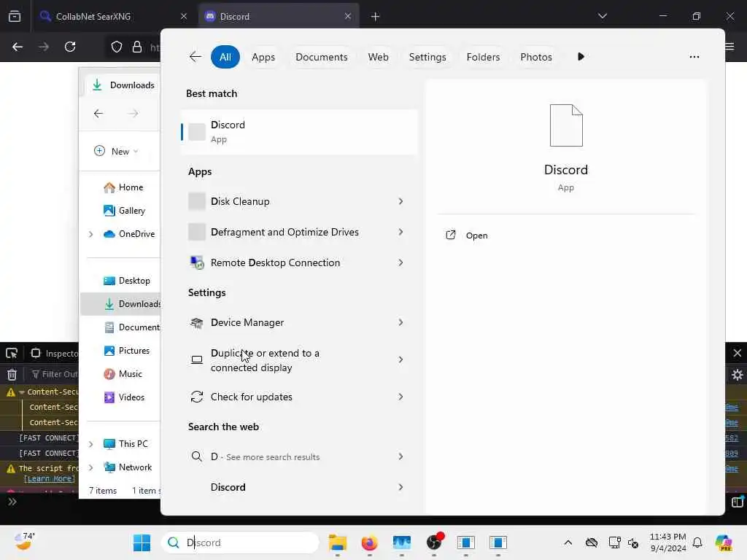The width and height of the screenshot is (747, 560).
Task: Open New dropdown in File Explorer
Action: click(116, 151)
